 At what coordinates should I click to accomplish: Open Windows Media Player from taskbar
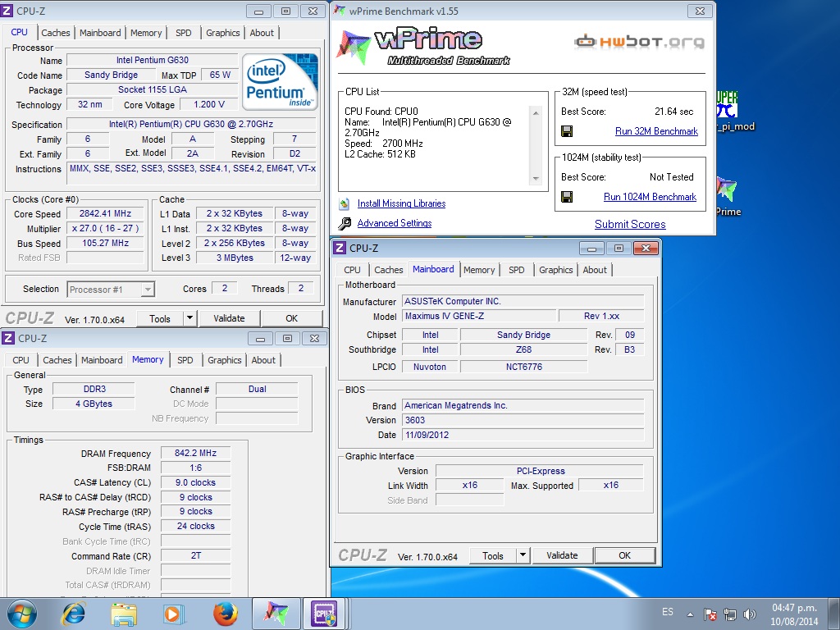point(174,614)
